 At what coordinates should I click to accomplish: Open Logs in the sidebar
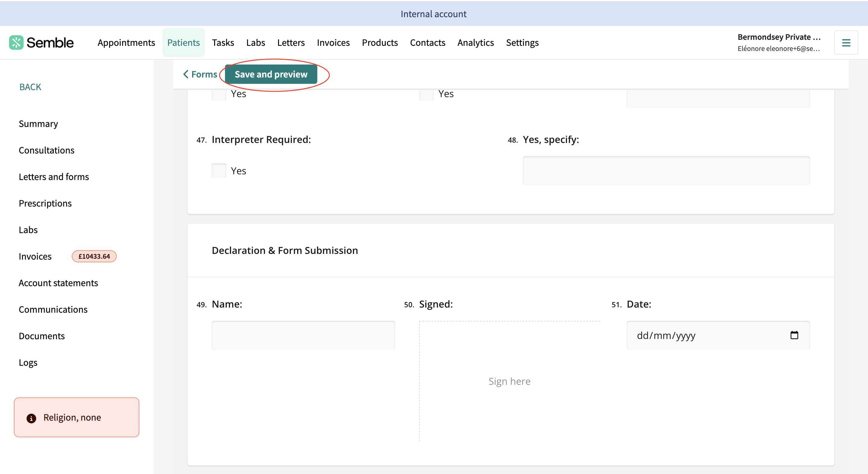[28, 362]
